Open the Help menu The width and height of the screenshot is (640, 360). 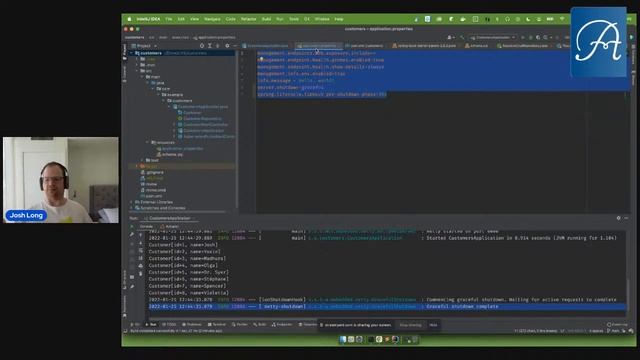(339, 19)
